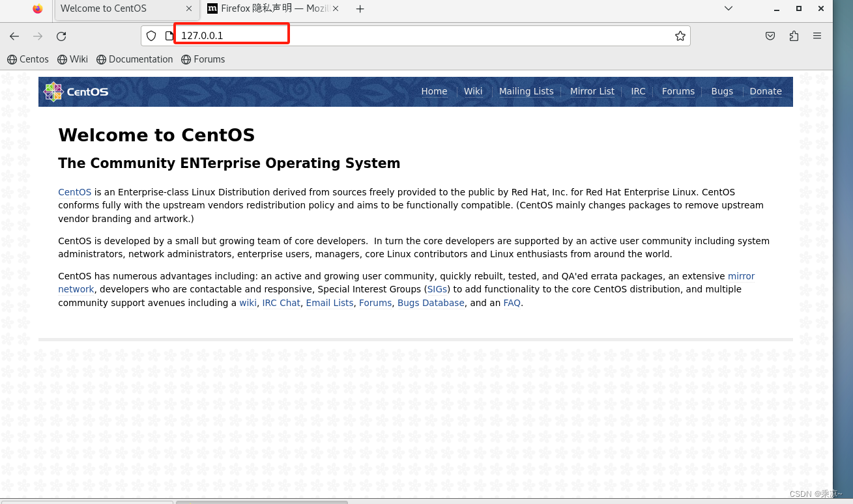Open the Extensions puzzle icon
853x504 pixels.
(x=794, y=36)
